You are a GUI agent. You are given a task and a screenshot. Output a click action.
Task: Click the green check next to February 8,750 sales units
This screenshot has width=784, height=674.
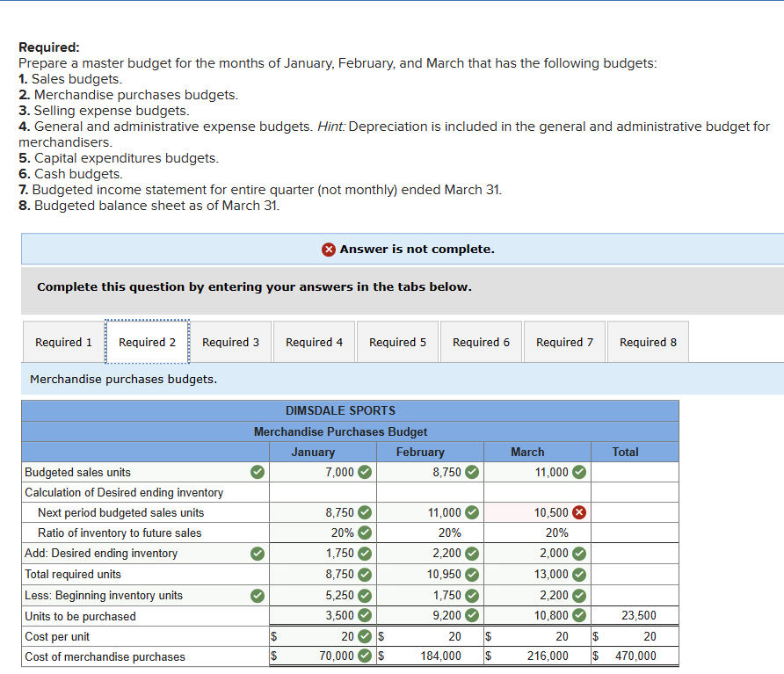click(x=472, y=472)
